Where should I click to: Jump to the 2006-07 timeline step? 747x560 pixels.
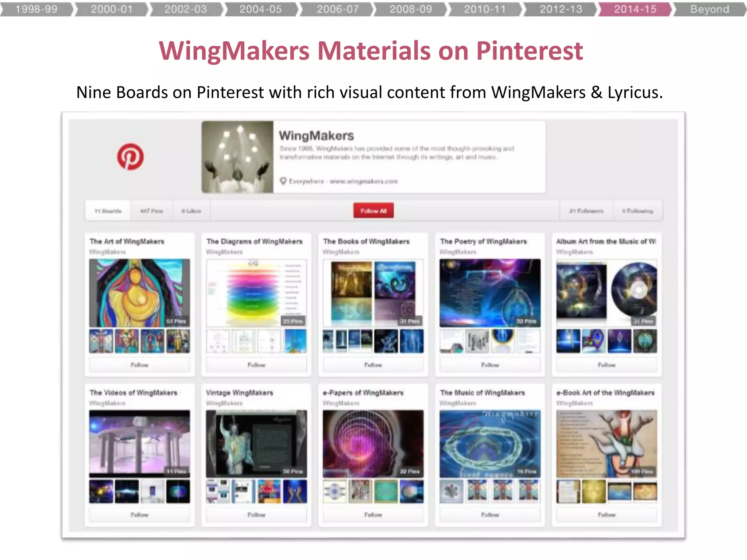click(x=337, y=9)
